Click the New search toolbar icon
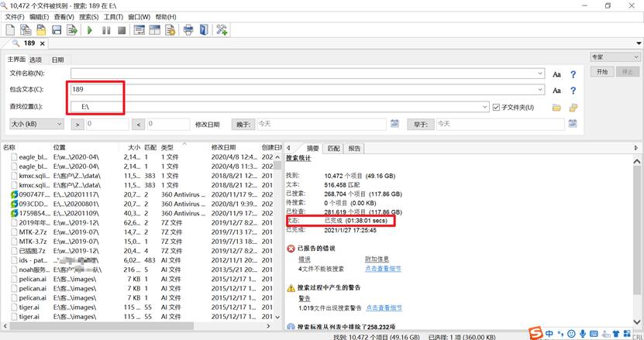This screenshot has width=644, height=340. 9,29
